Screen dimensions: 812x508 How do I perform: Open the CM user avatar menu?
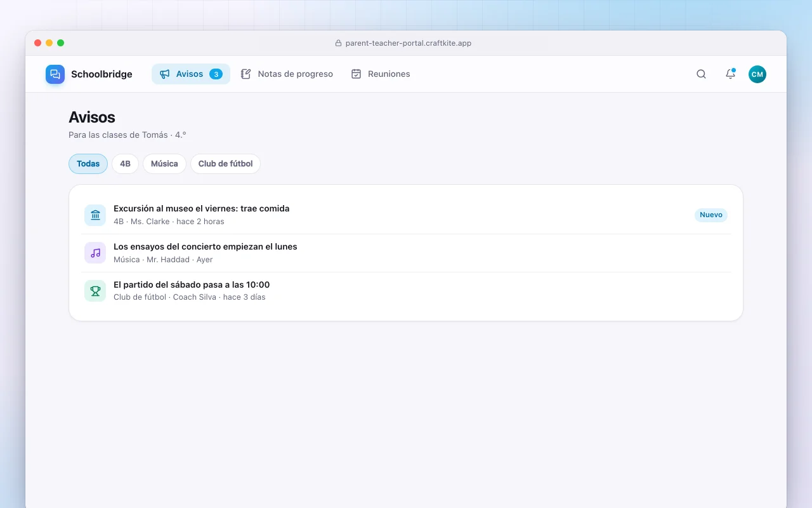pyautogui.click(x=757, y=74)
